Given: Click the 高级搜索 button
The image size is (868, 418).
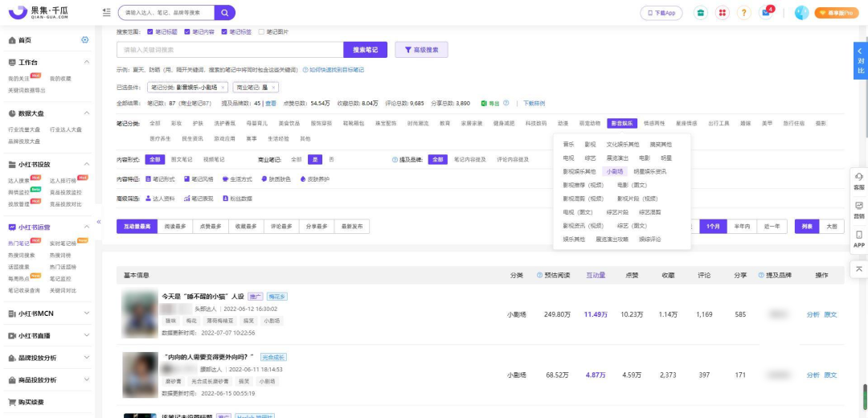Looking at the screenshot, I should 421,50.
